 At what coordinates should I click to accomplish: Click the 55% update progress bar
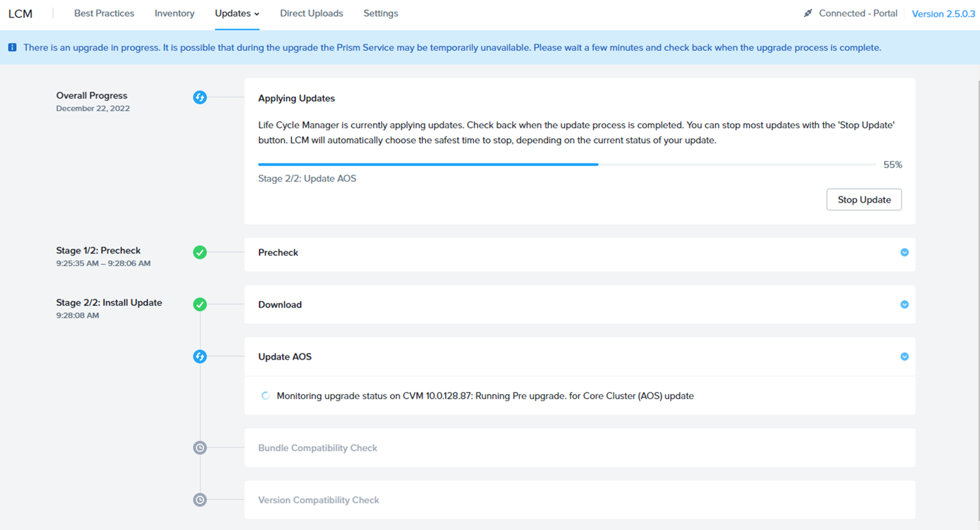point(566,165)
